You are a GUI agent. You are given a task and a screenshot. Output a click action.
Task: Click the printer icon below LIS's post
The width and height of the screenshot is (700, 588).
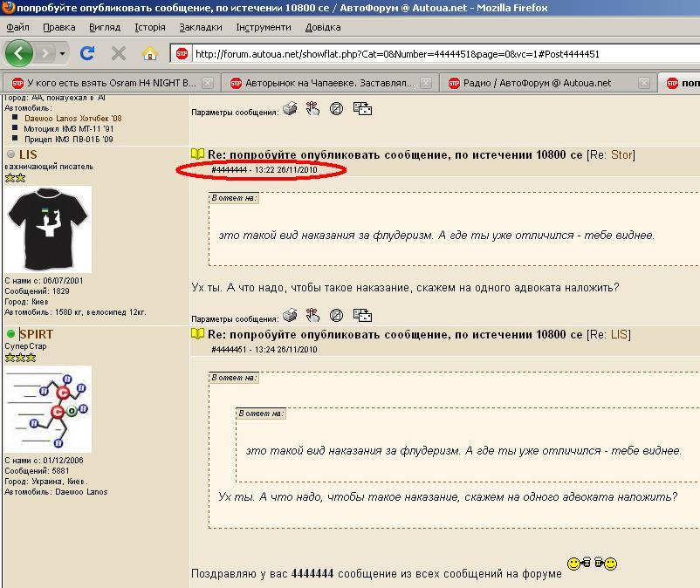(x=290, y=316)
